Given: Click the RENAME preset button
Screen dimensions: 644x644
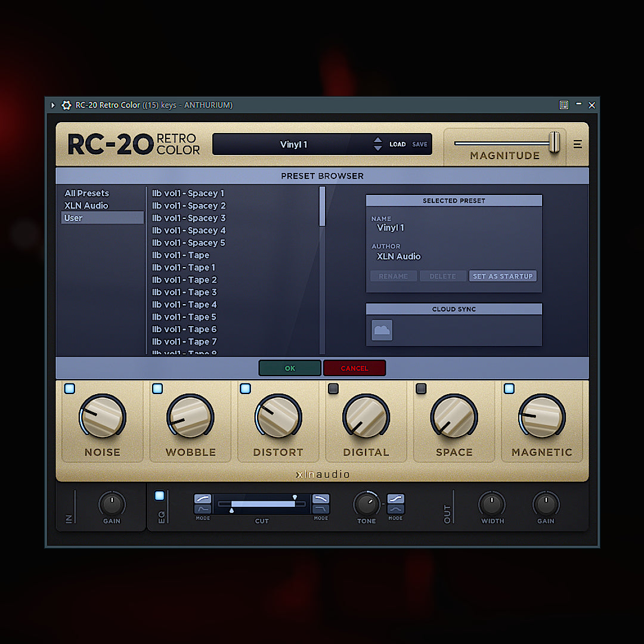Looking at the screenshot, I should [x=394, y=276].
